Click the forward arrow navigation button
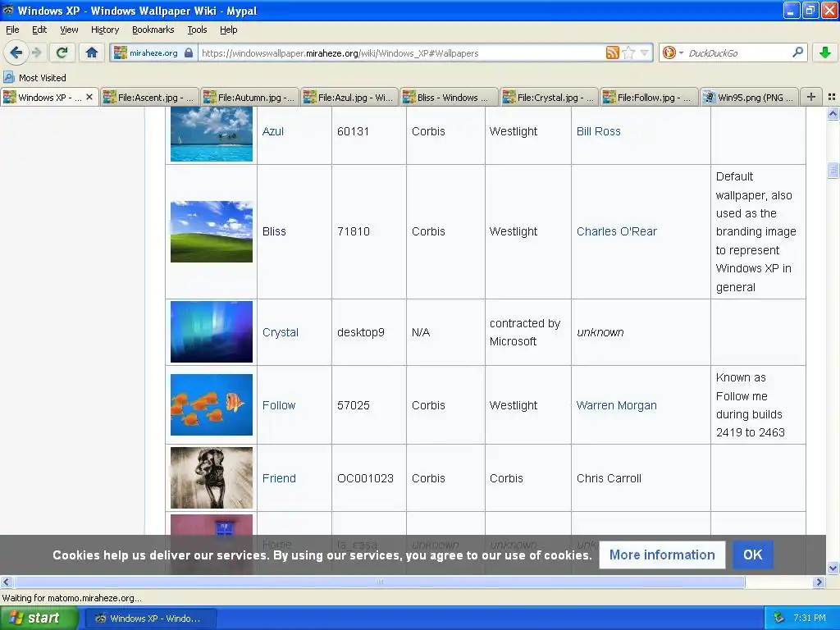Image resolution: width=840 pixels, height=630 pixels. point(36,52)
